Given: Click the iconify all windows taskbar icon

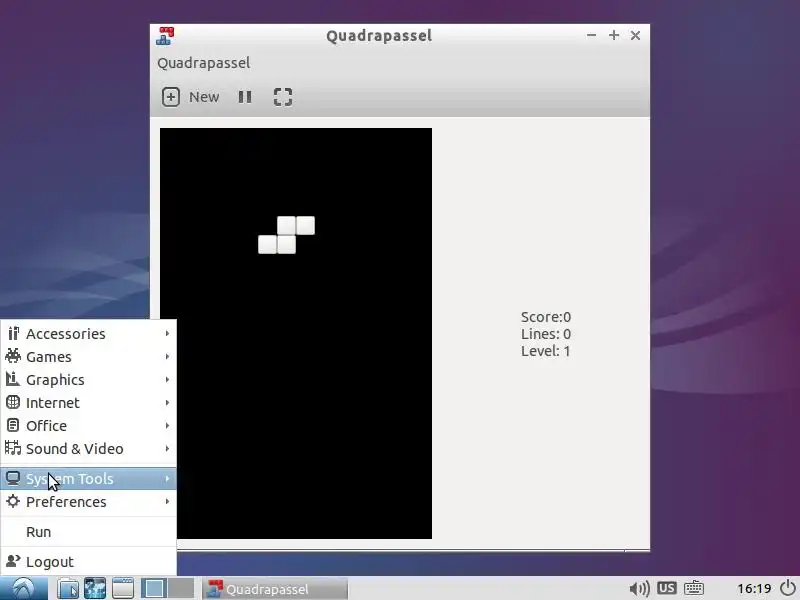Looking at the screenshot, I should 122,589.
